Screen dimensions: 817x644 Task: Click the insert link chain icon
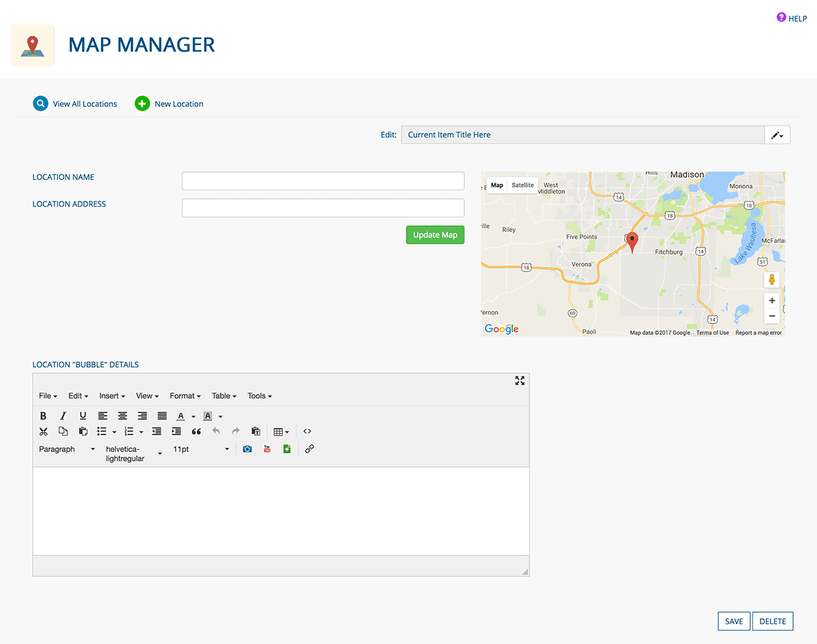tap(309, 449)
